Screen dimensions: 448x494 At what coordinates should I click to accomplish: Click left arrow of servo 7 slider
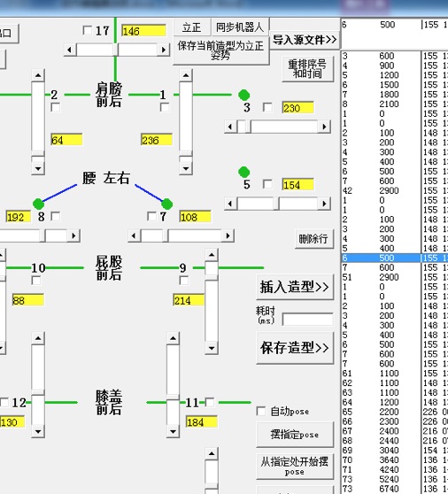tap(134, 235)
